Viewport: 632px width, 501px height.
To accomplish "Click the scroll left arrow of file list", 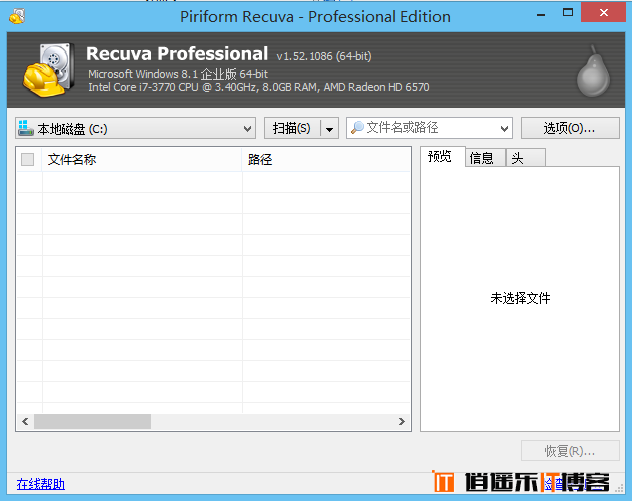I will [x=25, y=422].
